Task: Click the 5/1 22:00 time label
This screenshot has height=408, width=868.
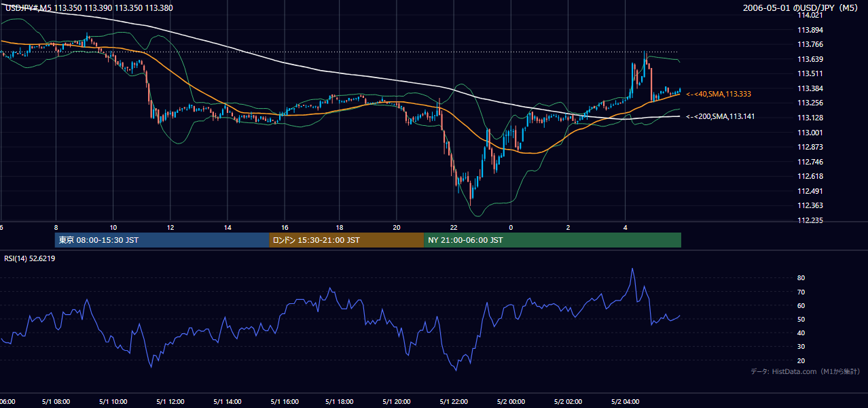Action: click(x=454, y=402)
